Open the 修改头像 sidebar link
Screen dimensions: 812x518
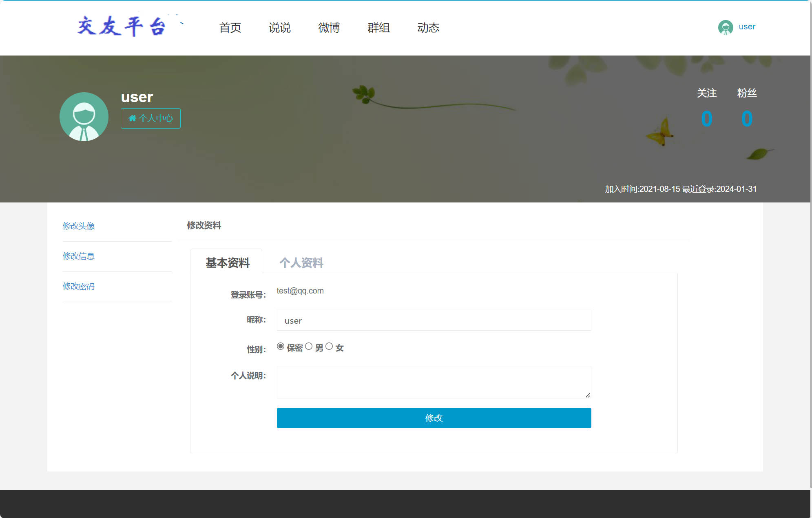(79, 226)
